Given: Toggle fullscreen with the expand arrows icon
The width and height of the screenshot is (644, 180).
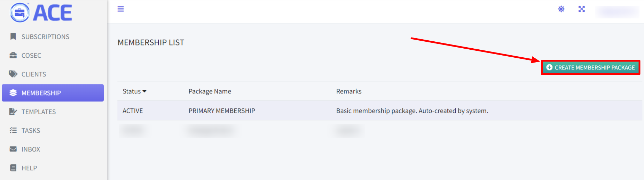Looking at the screenshot, I should 582,9.
